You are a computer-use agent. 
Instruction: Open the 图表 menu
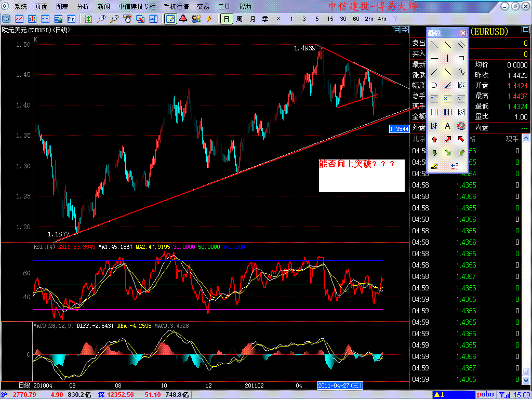pos(62,6)
